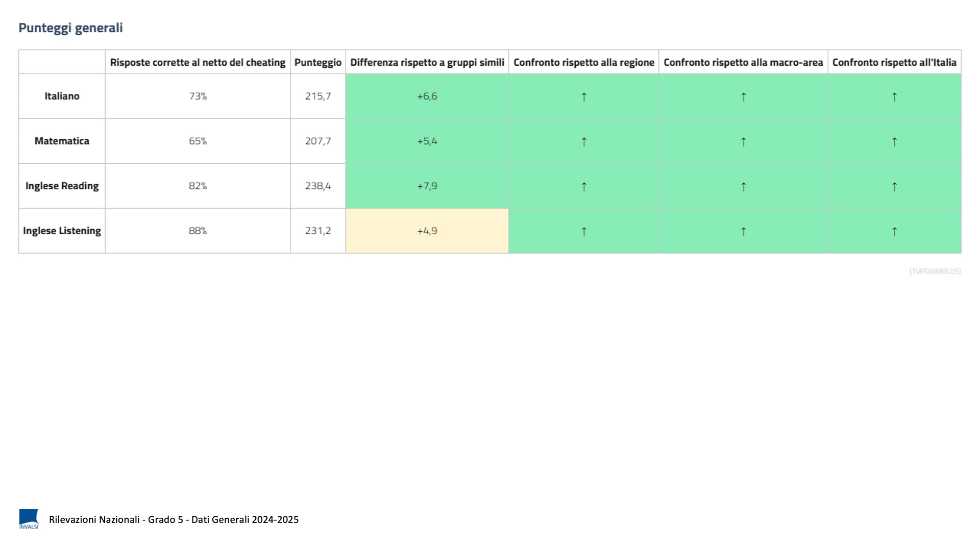Click the Italiano row label

[x=62, y=96]
